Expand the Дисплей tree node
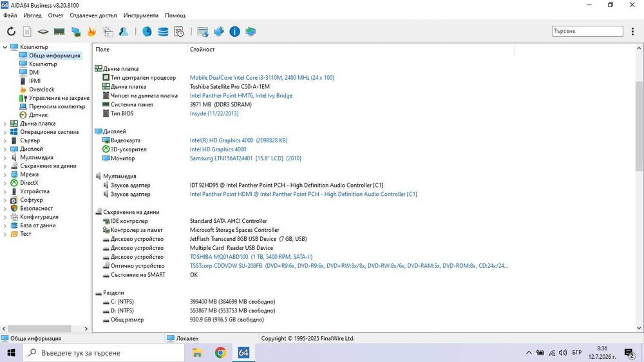This screenshot has height=362, width=644. tap(5, 149)
